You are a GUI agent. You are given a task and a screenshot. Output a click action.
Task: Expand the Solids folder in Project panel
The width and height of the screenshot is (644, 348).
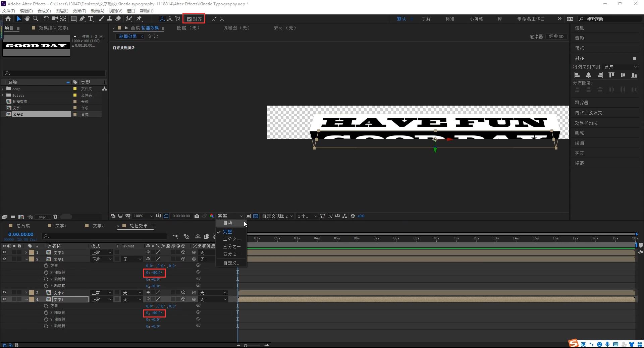[3, 95]
